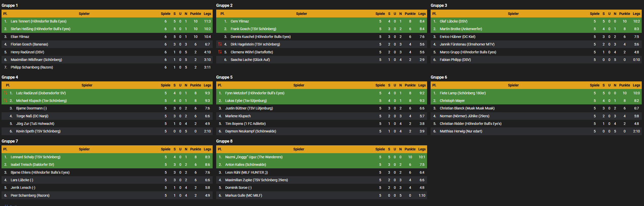Viewport: 644px width, 206px height.
Task: Click Nazmi Doggy Uguz in Gruppe 8
Action: point(254,157)
